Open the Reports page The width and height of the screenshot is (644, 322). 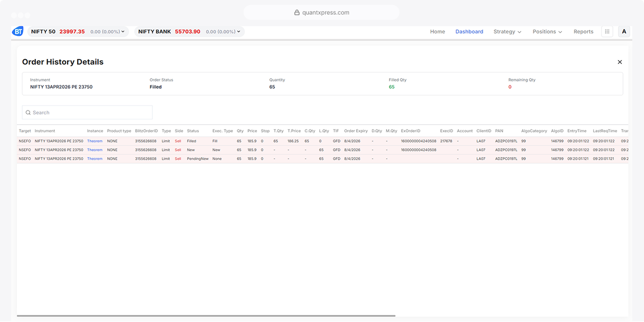pos(583,32)
